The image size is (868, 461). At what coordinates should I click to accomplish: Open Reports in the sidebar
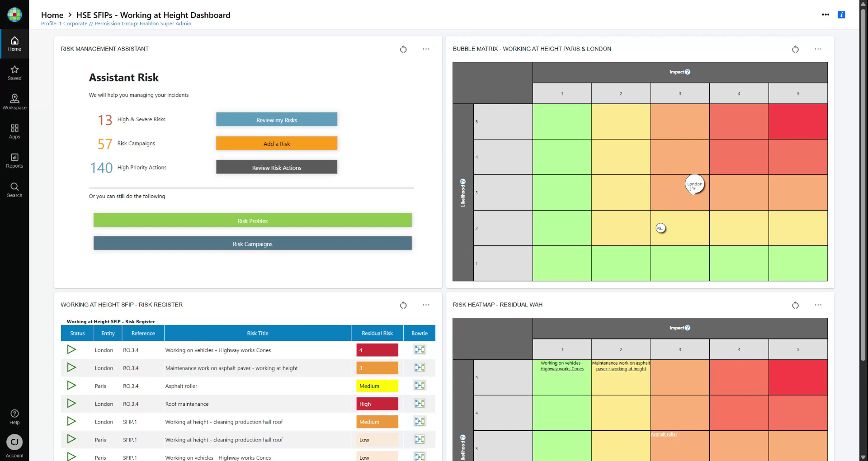pyautogui.click(x=14, y=160)
